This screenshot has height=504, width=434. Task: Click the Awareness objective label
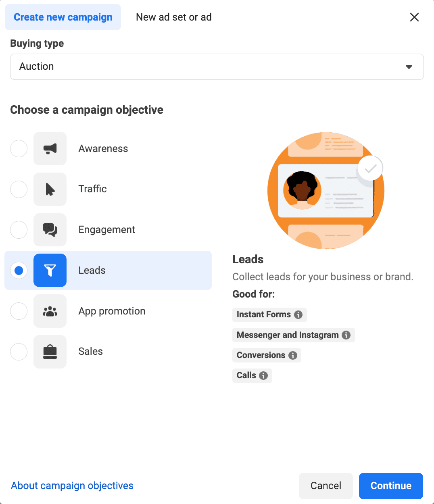tap(103, 149)
